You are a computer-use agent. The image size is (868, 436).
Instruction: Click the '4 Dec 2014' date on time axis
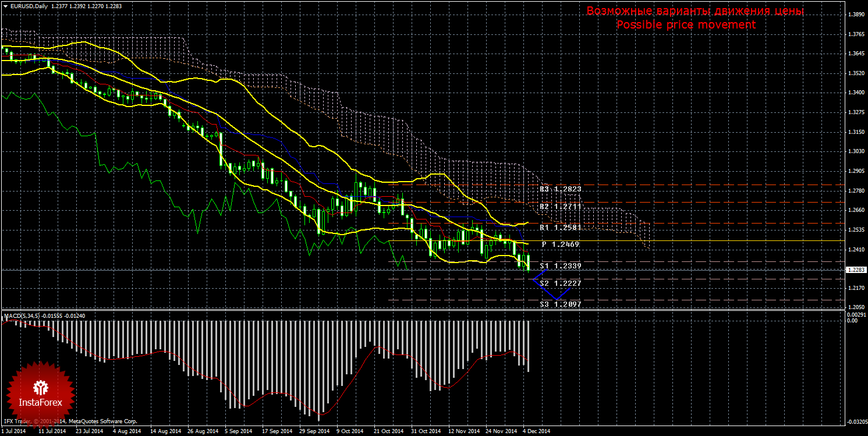click(x=536, y=431)
